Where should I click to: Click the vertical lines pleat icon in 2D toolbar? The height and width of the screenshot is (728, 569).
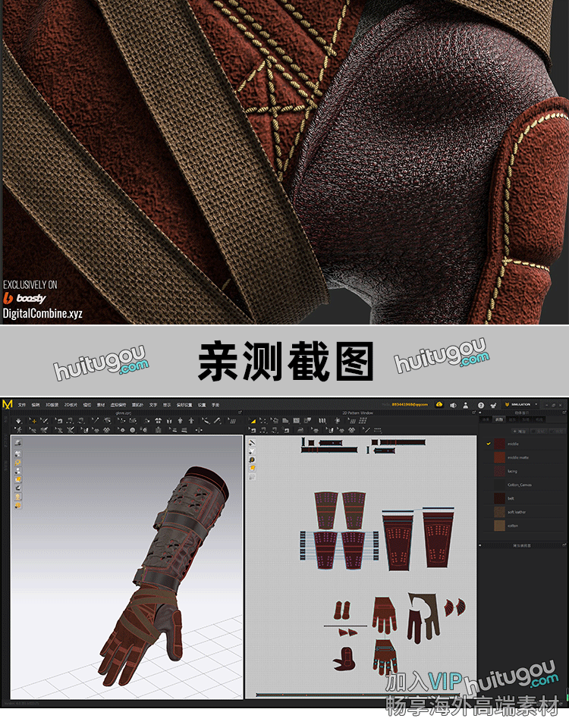coord(322,421)
